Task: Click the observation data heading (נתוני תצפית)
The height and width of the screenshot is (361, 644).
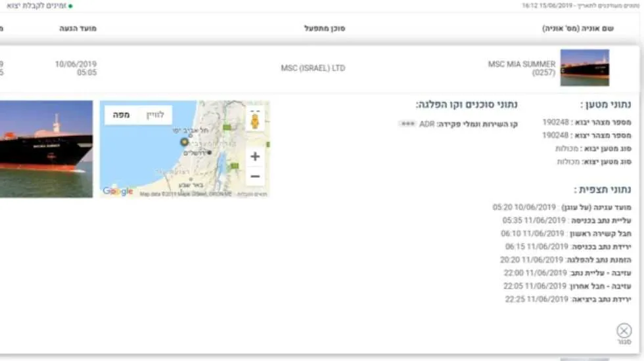Action: point(603,190)
